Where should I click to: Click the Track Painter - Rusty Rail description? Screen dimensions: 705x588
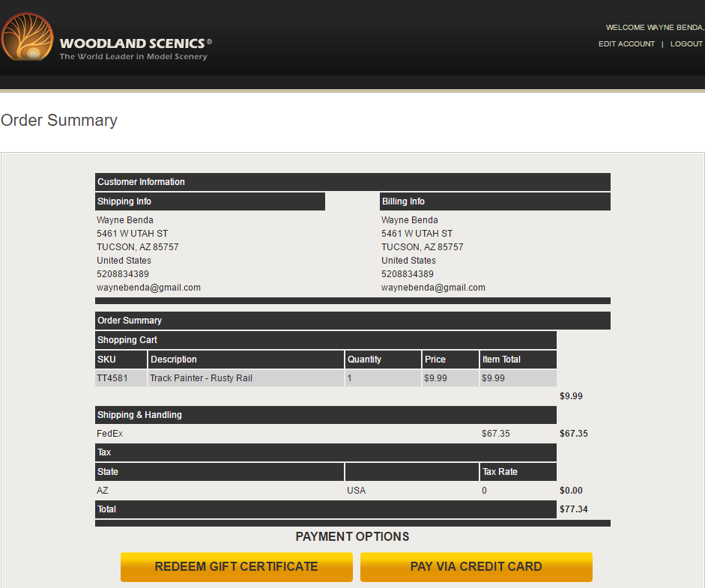click(201, 378)
